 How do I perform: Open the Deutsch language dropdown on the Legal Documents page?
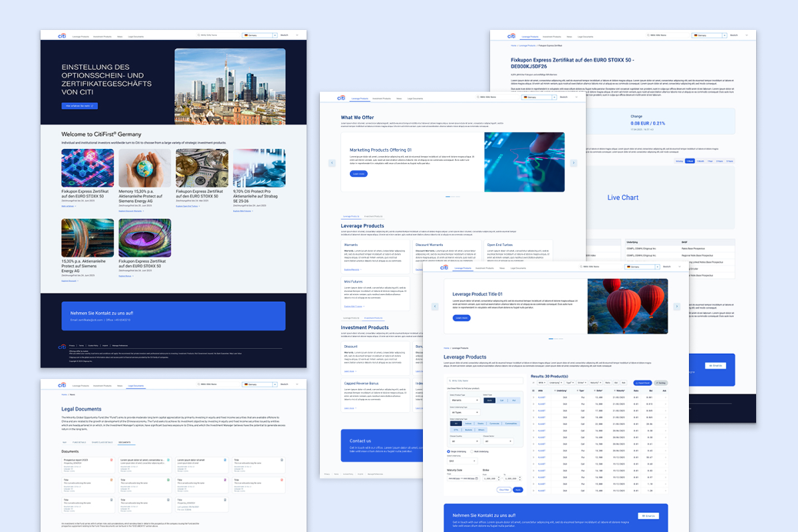point(289,384)
